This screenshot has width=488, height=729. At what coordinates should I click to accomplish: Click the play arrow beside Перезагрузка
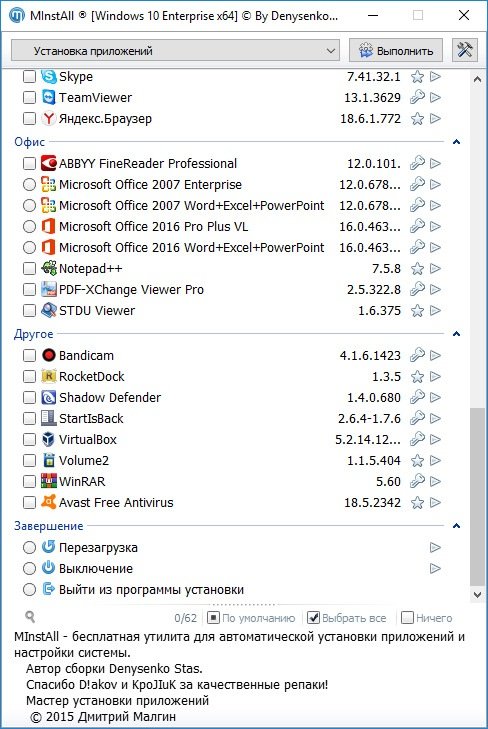(x=435, y=547)
